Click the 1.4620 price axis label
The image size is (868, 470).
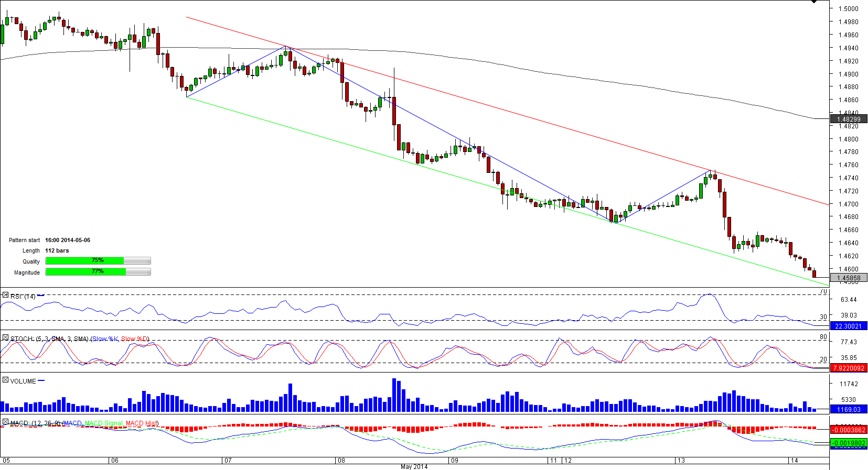coord(848,256)
